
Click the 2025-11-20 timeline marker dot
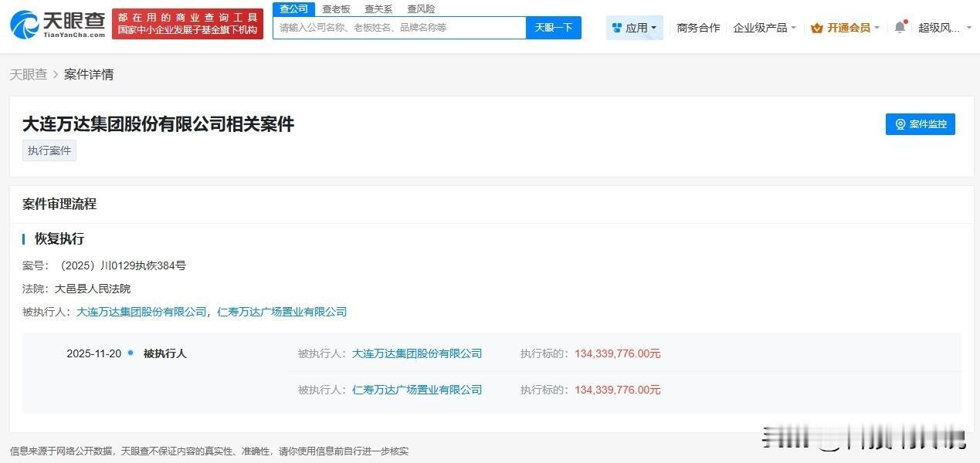click(131, 353)
